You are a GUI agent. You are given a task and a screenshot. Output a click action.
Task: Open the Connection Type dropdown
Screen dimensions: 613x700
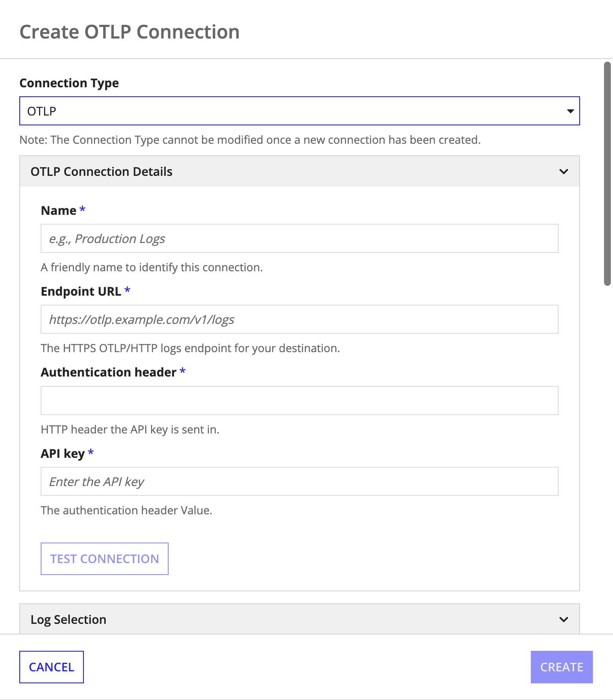point(299,111)
